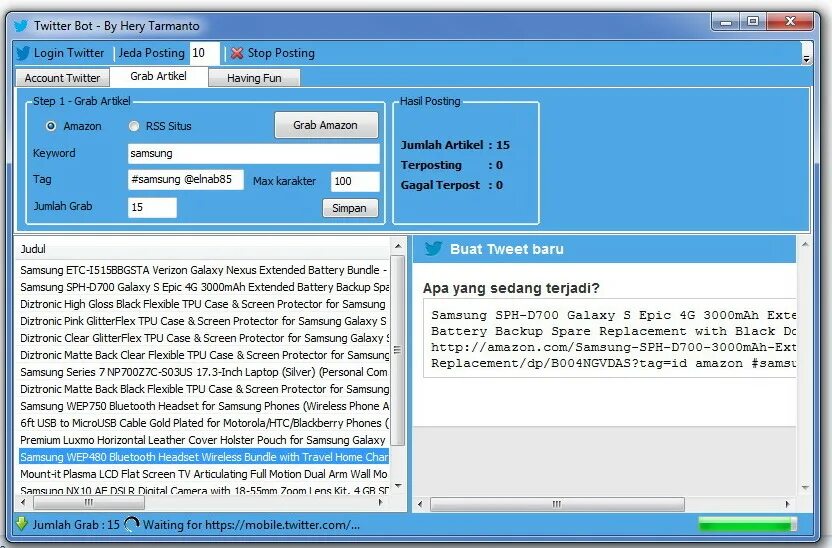Open the Account Twitter tab
The height and width of the screenshot is (548, 832).
(62, 78)
